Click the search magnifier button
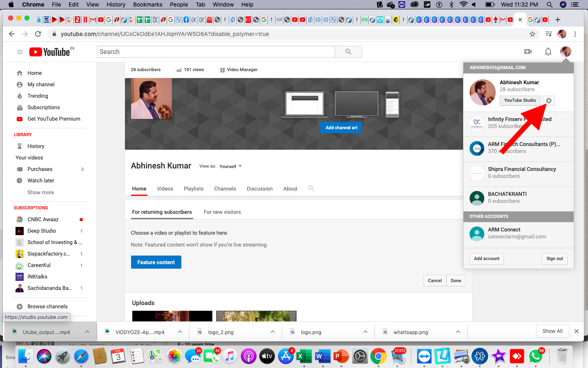Image resolution: width=588 pixels, height=368 pixels. pos(348,52)
